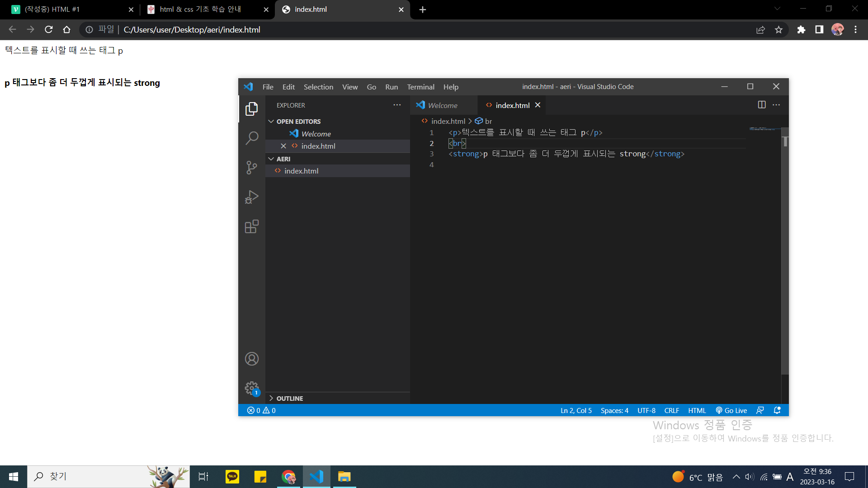This screenshot has height=488, width=868.
Task: Open the Manage gear settings icon
Action: coord(252,388)
